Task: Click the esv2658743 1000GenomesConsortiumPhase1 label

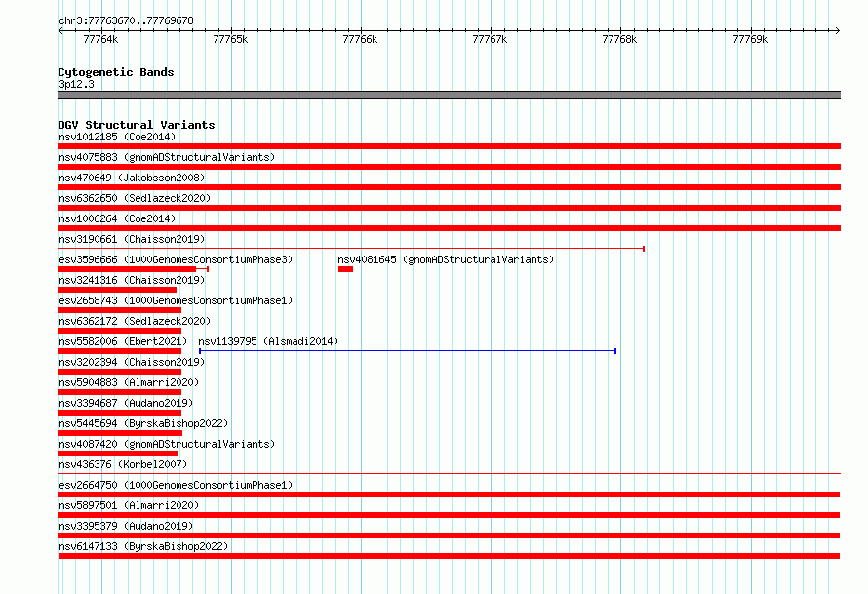Action: pos(176,300)
